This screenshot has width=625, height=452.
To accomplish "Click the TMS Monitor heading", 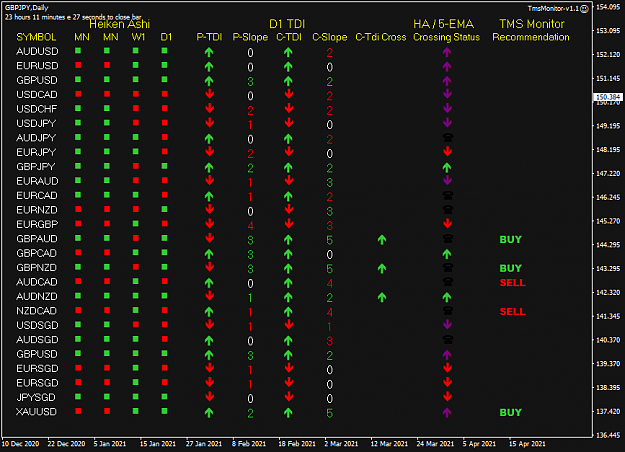I will point(532,24).
